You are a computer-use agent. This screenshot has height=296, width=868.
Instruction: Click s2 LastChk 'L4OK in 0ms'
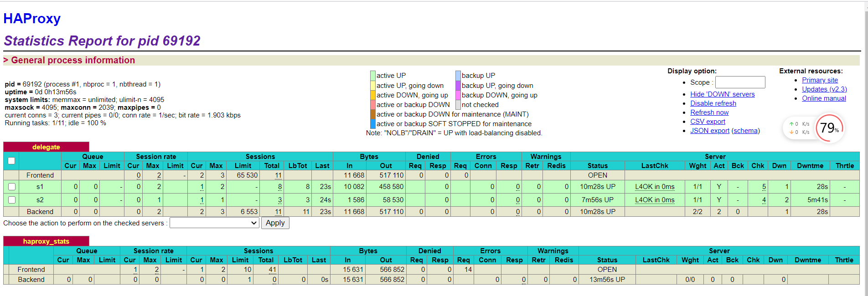click(655, 200)
